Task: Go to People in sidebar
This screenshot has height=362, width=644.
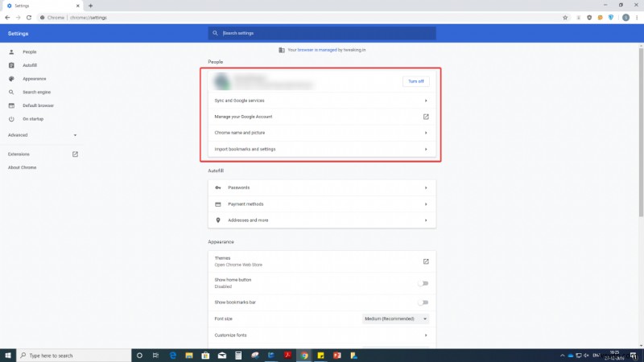Action: [29, 52]
